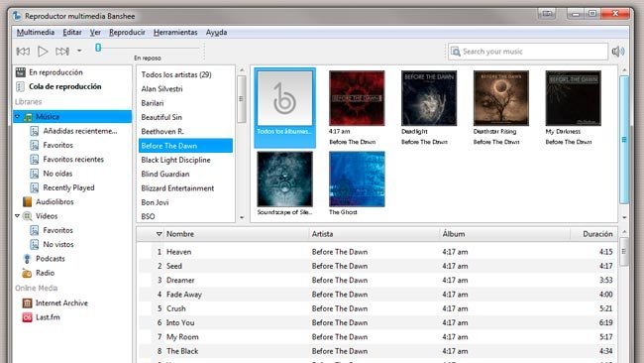This screenshot has height=363, width=644.
Task: Open Last.fm source icon
Action: pyautogui.click(x=27, y=317)
